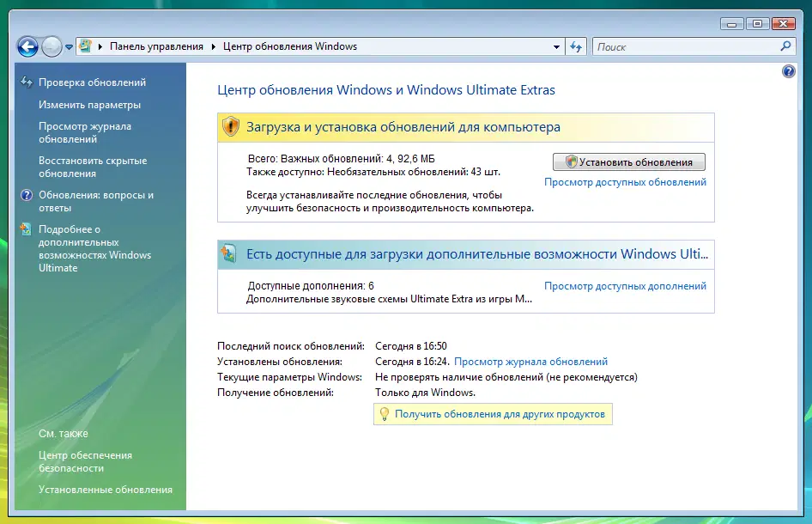Click the text Всего: Важных обновлений: 4
This screenshot has width=812, height=524.
click(x=321, y=159)
